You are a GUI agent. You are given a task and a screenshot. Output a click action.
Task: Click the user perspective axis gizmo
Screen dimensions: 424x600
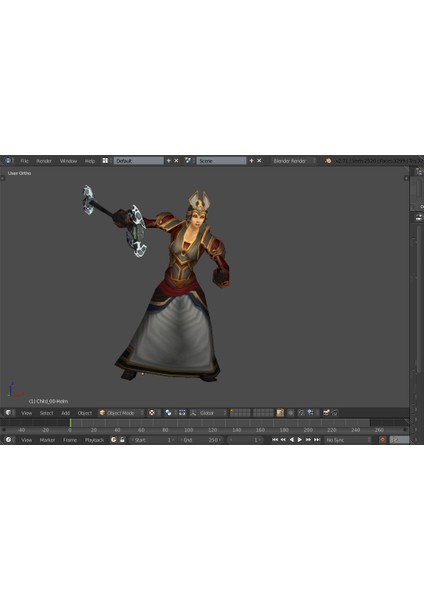(x=15, y=391)
